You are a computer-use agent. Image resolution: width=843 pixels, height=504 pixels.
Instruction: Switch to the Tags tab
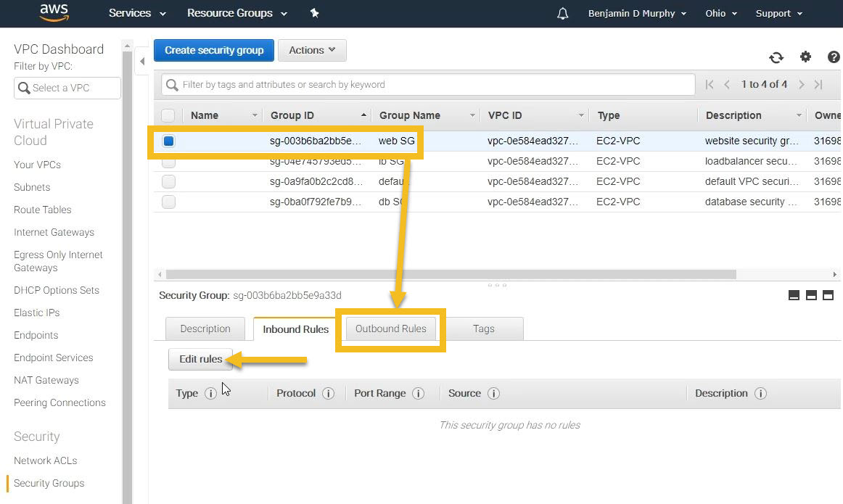click(x=483, y=329)
